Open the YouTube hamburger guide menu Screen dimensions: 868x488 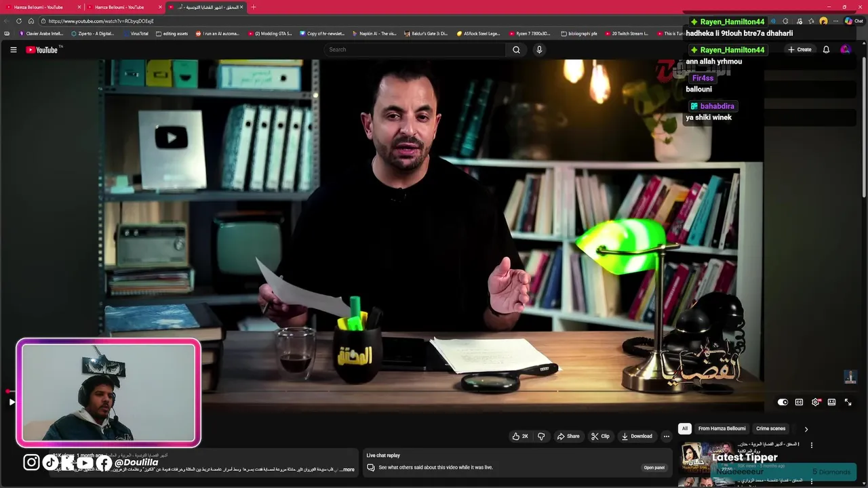pyautogui.click(x=13, y=49)
